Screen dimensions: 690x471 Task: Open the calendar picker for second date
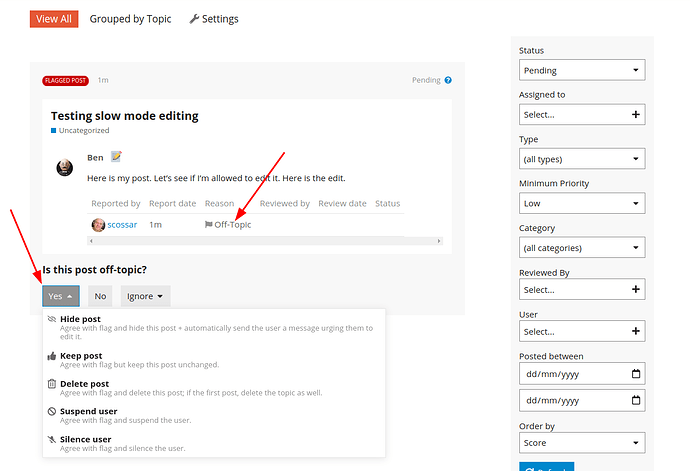tap(636, 400)
